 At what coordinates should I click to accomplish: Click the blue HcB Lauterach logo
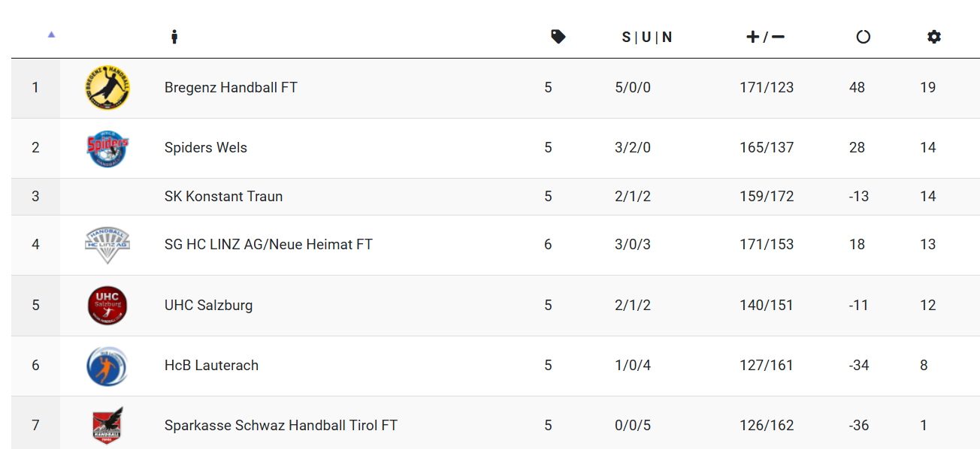coord(107,366)
